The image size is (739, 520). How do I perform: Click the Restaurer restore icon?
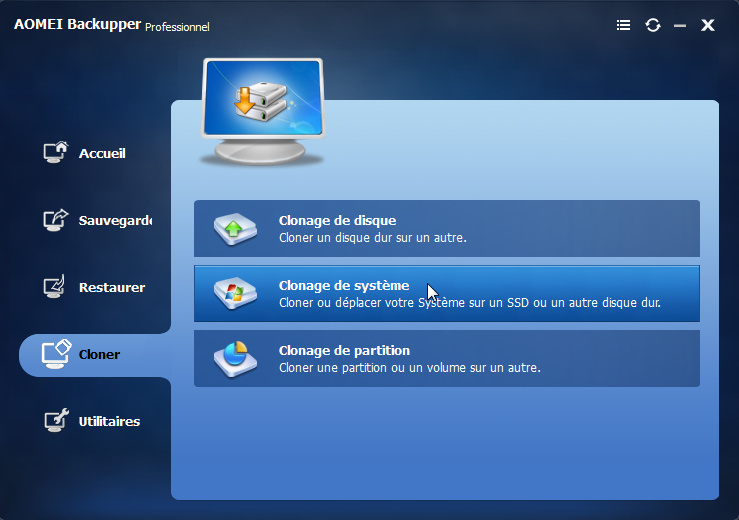tap(55, 287)
